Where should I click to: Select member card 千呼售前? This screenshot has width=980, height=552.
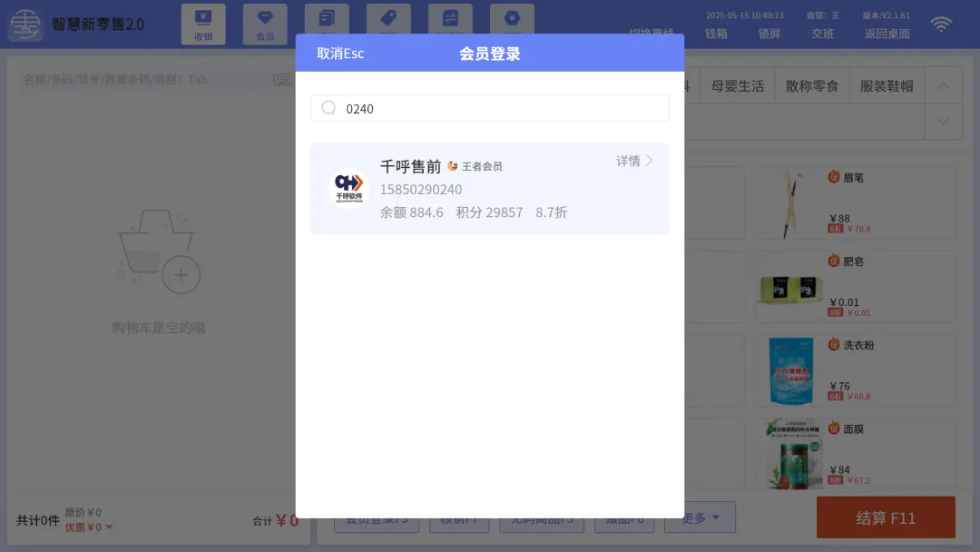(490, 189)
